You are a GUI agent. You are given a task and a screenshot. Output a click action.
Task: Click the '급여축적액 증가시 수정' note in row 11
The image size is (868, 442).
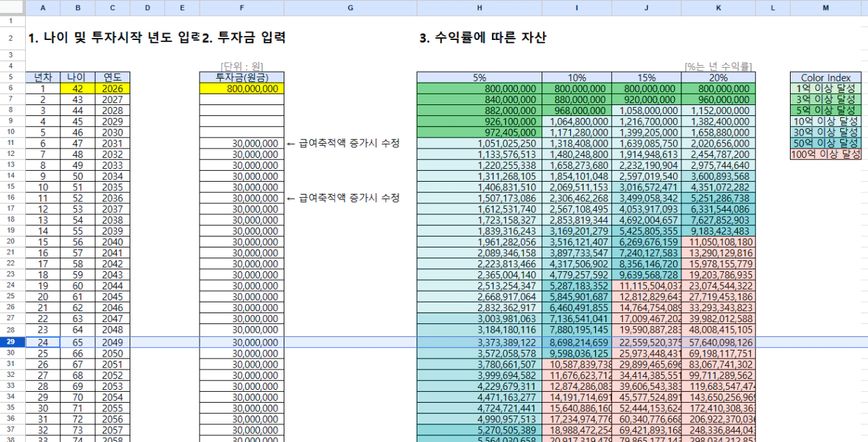coord(343,144)
